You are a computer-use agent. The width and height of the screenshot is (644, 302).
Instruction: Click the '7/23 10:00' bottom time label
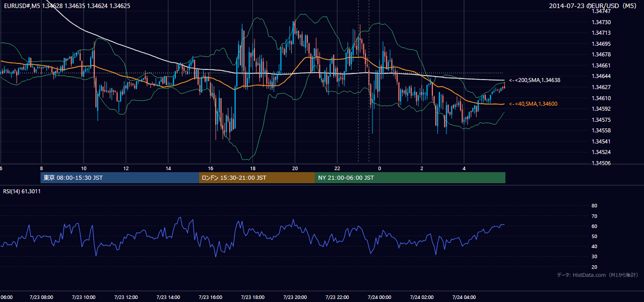click(x=84, y=297)
